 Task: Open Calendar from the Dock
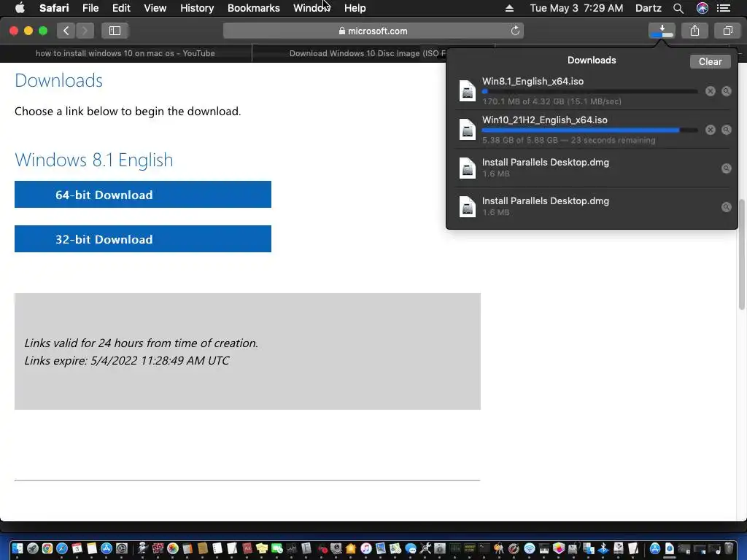click(x=77, y=548)
